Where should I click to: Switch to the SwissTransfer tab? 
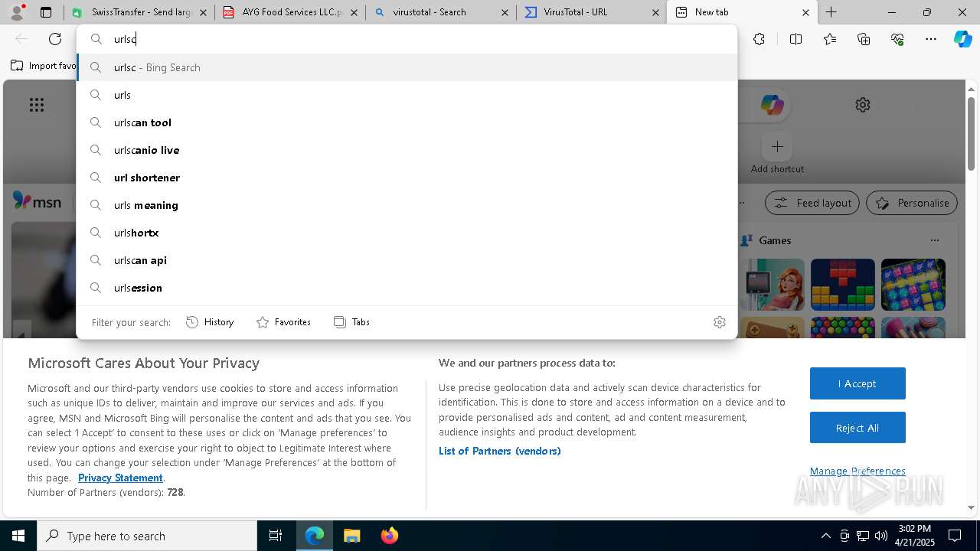[x=139, y=12]
